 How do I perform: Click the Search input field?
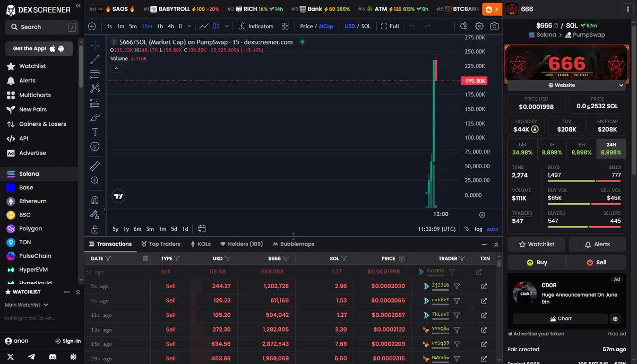(41, 27)
